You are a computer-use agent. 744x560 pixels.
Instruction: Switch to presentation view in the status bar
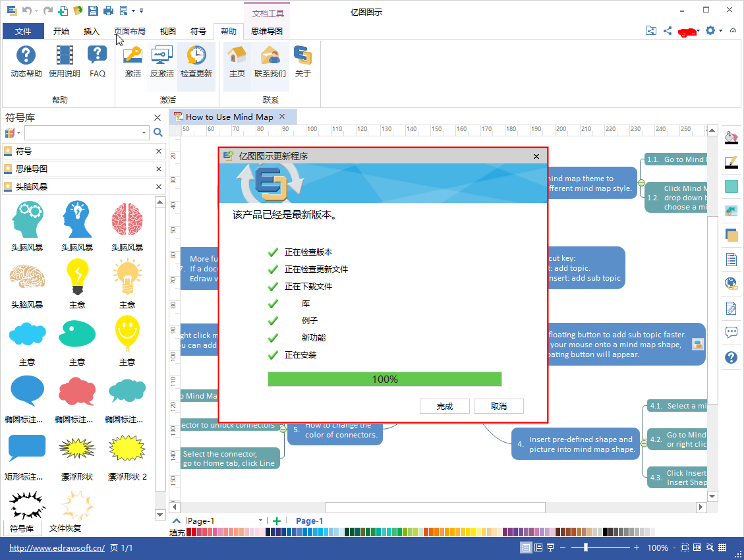coord(550,547)
